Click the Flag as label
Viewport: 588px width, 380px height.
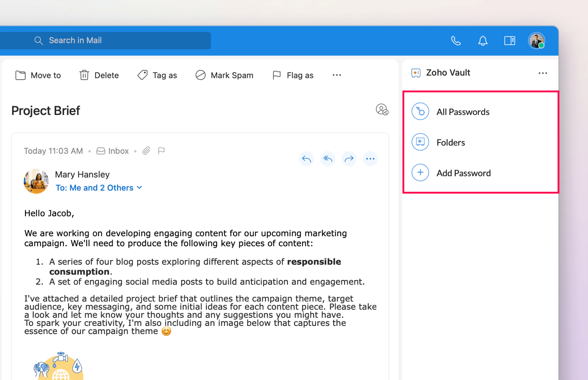tap(300, 75)
